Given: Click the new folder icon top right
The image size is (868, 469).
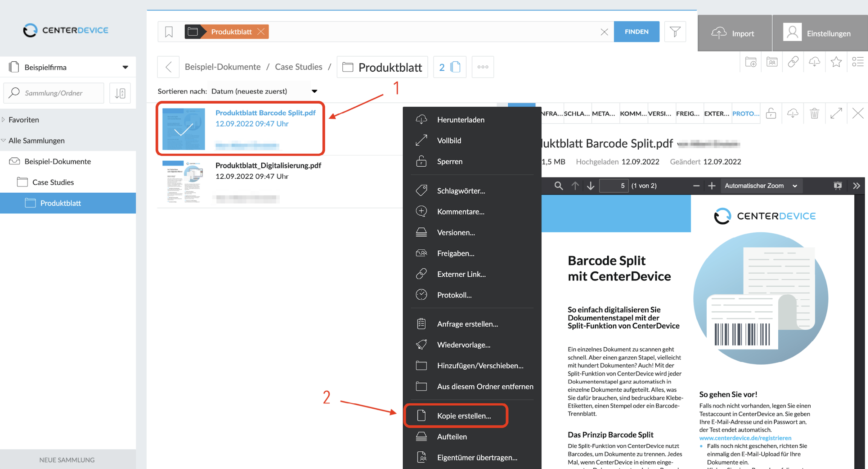Looking at the screenshot, I should [751, 62].
